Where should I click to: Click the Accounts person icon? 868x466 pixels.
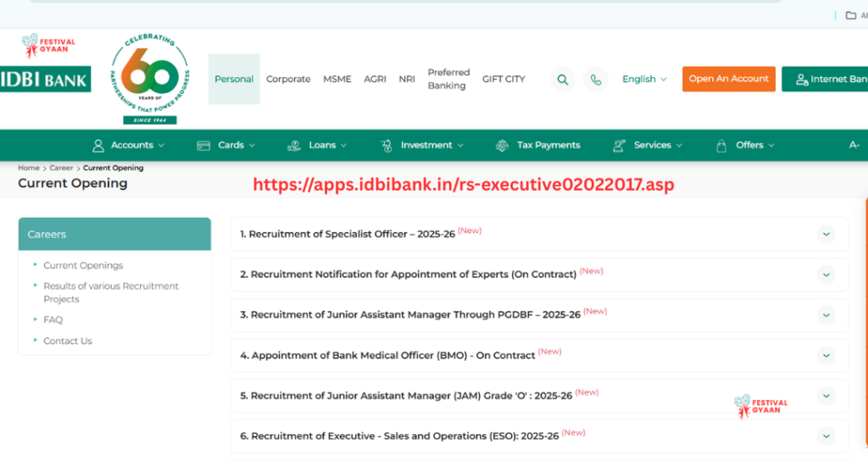pyautogui.click(x=98, y=146)
